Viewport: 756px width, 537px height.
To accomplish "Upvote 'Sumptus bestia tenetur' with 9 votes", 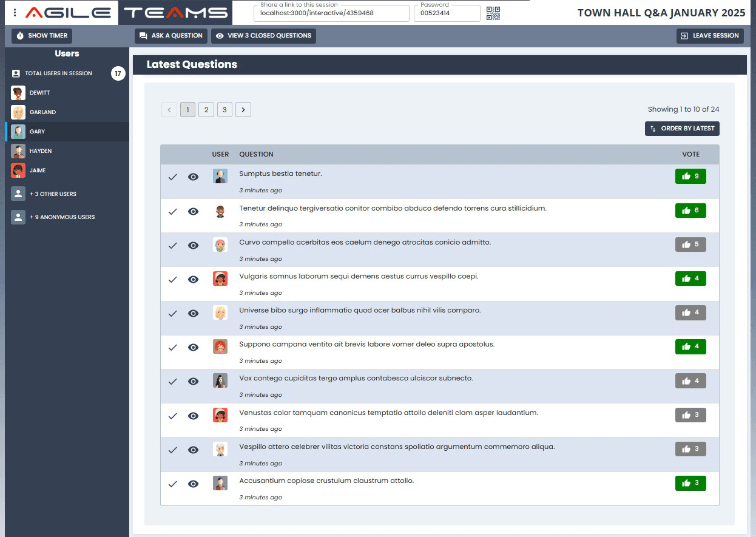I will pos(690,177).
